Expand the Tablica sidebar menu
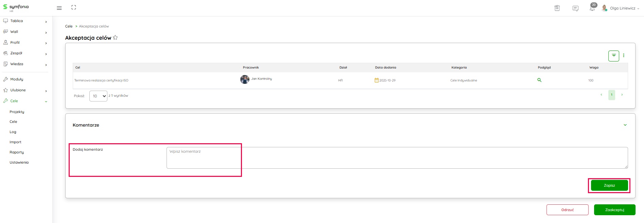644x223 pixels. 46,21
